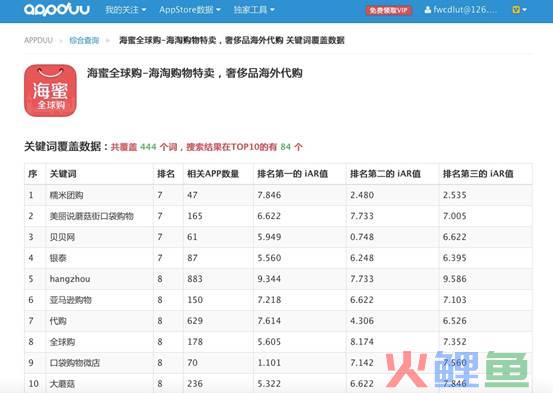This screenshot has height=393, width=553.
Task: Open the AppStore数据 dropdown menu
Action: coord(190,10)
